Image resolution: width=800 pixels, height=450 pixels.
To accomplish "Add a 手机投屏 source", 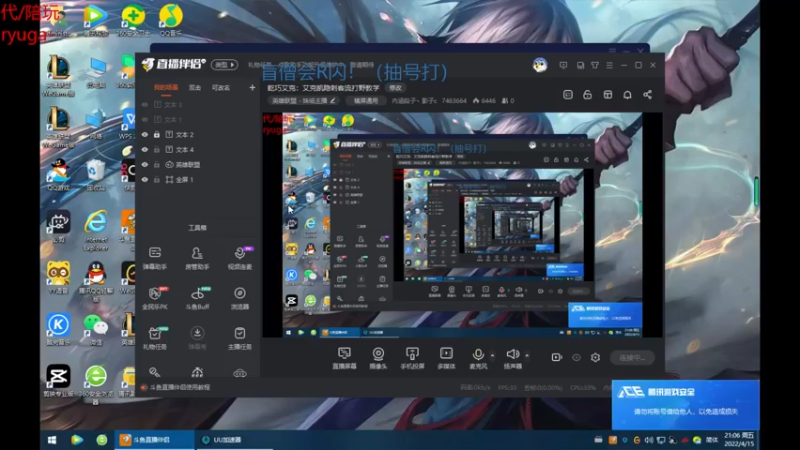I will coord(412,358).
